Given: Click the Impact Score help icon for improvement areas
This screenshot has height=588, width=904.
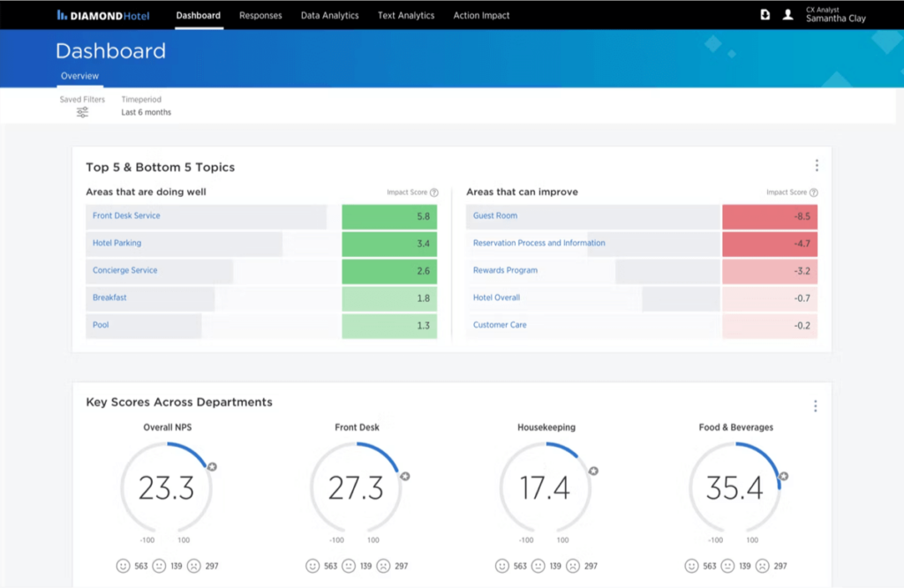Looking at the screenshot, I should [812, 192].
